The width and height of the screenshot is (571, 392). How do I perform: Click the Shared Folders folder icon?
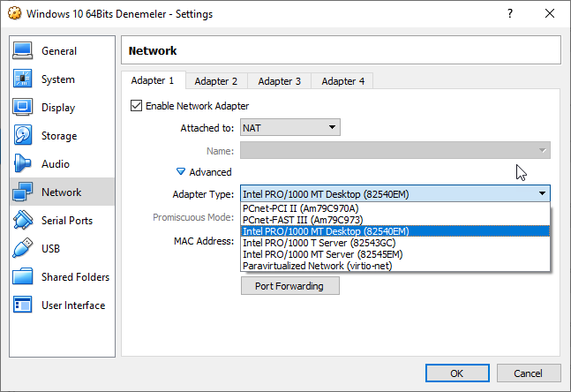23,276
